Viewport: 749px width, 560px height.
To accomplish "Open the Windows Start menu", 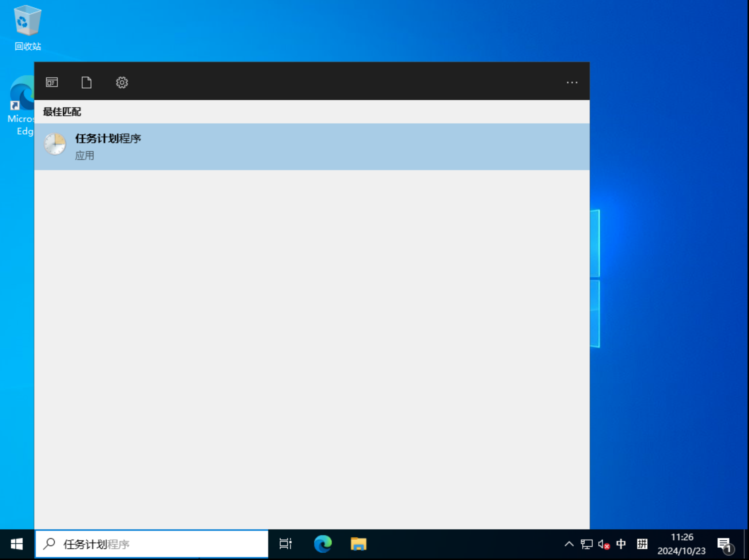I will click(17, 544).
